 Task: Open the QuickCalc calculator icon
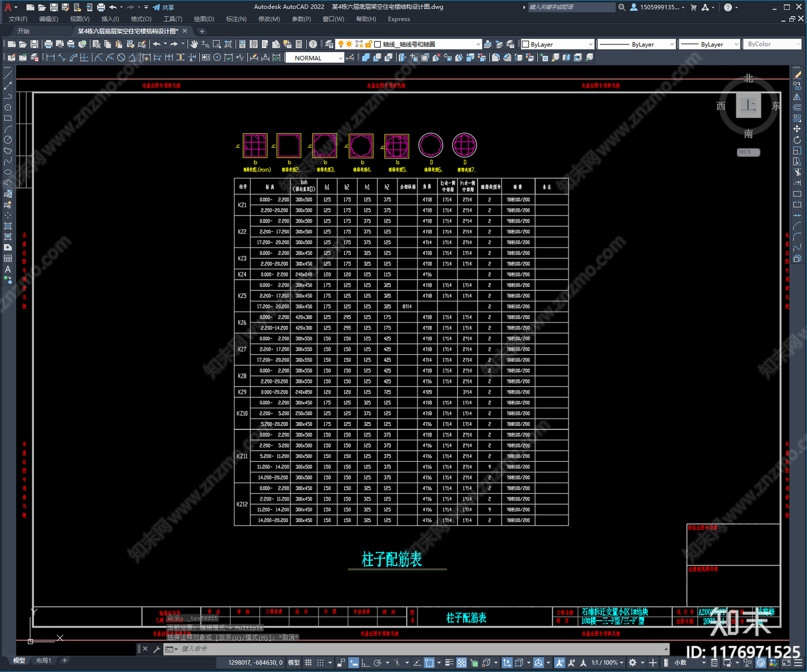[299, 44]
